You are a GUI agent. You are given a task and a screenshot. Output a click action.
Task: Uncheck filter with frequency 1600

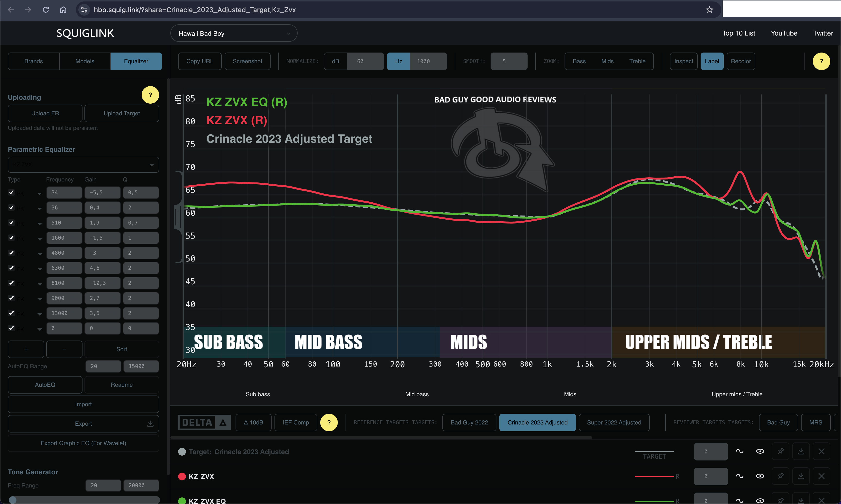tap(11, 237)
